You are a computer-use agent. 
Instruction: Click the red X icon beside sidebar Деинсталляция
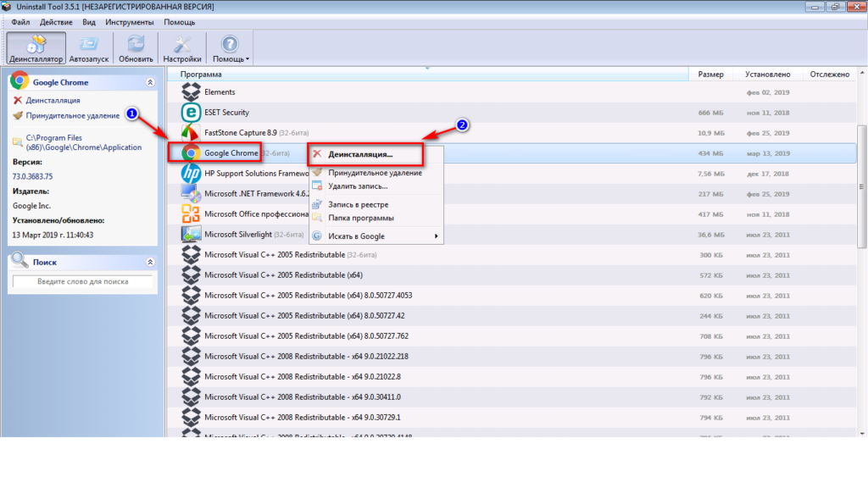click(18, 100)
